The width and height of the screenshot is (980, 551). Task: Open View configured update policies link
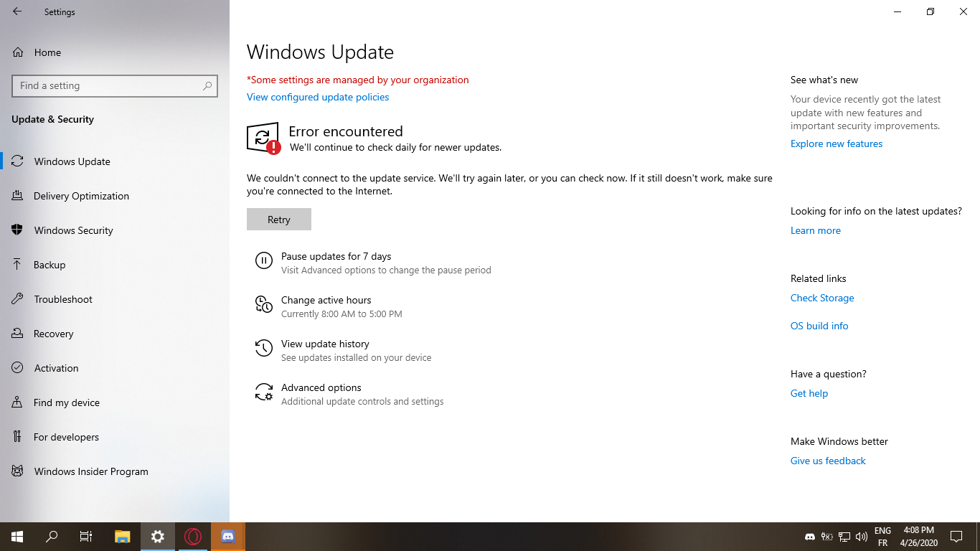click(318, 97)
